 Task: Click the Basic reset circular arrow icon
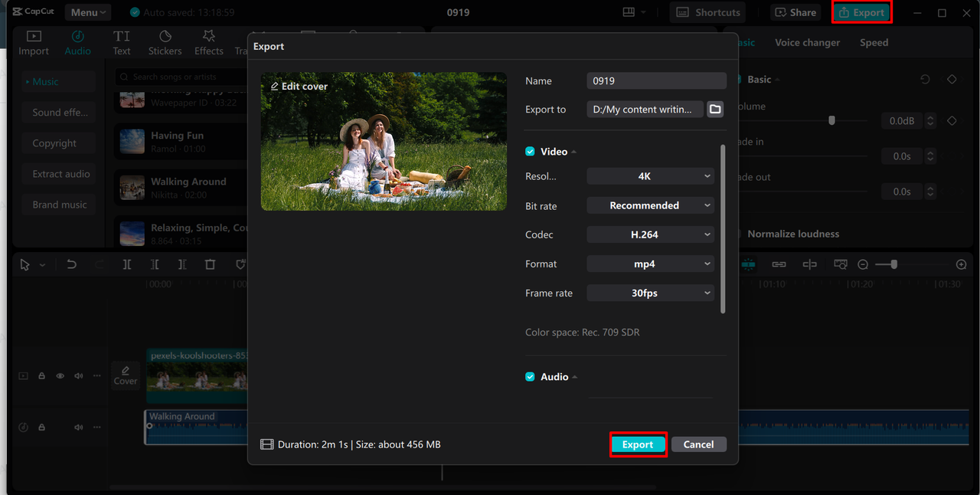coord(925,80)
